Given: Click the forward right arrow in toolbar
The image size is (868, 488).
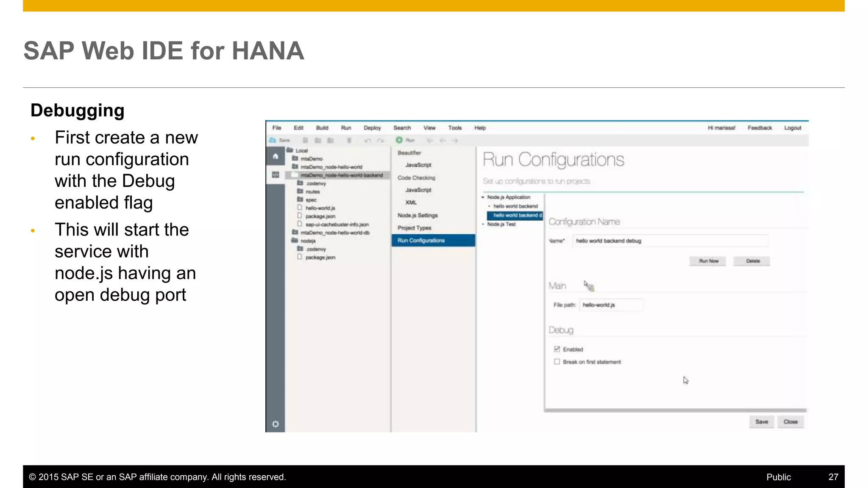Looking at the screenshot, I should (455, 140).
